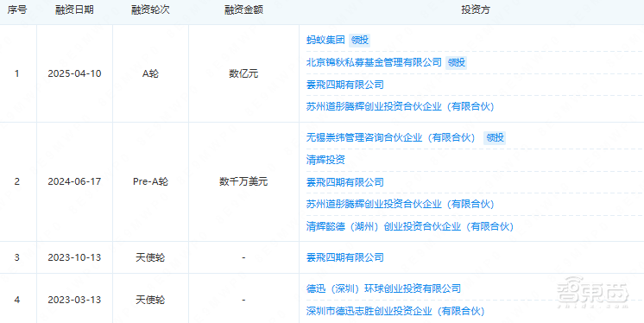Open 无锡崇纬管理咨询合伙企业 investor link
Viewport: 644px width, 323px height.
[390, 137]
